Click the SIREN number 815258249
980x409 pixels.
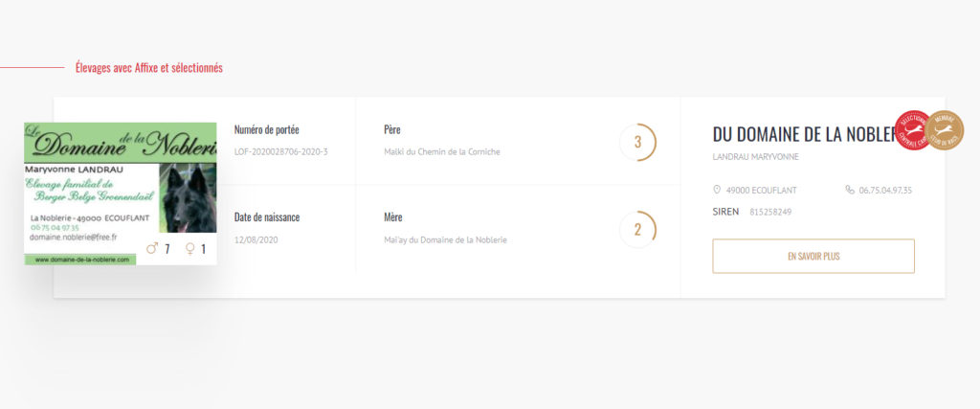pos(770,212)
